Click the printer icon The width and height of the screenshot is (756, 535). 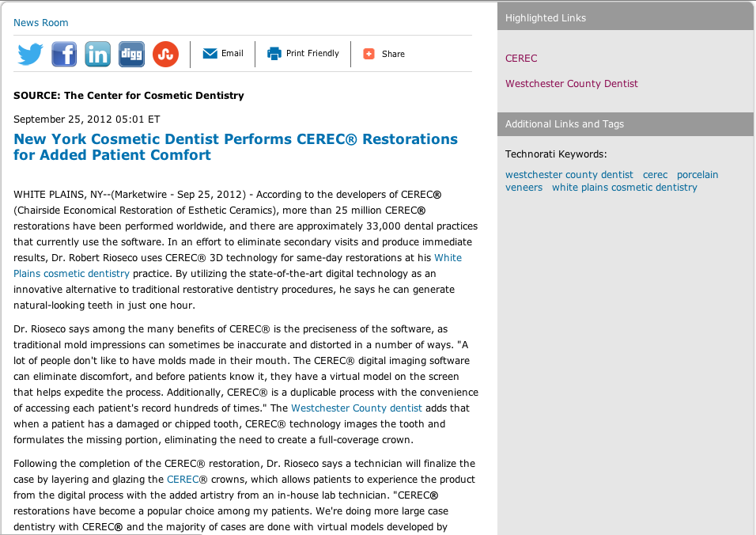(274, 54)
